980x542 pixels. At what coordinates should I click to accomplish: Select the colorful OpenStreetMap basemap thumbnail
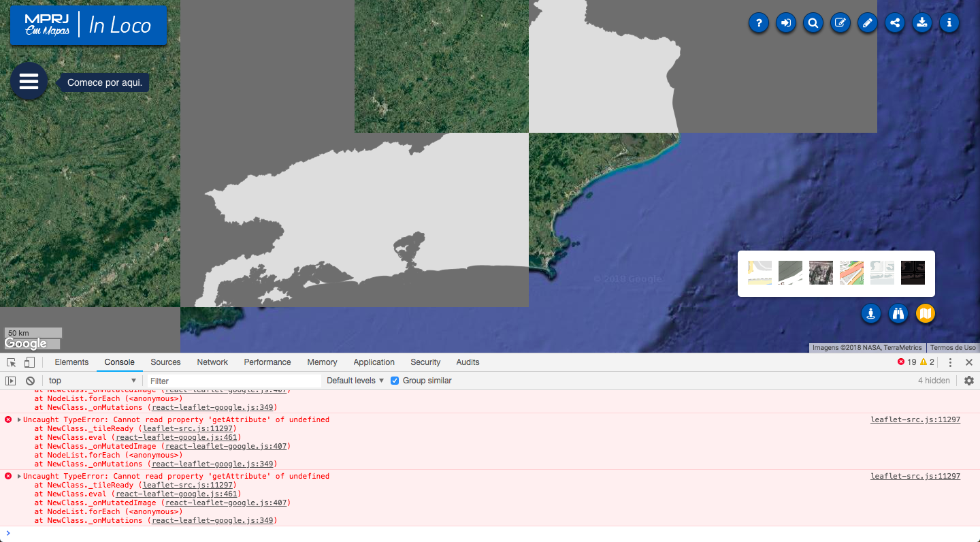(x=851, y=272)
